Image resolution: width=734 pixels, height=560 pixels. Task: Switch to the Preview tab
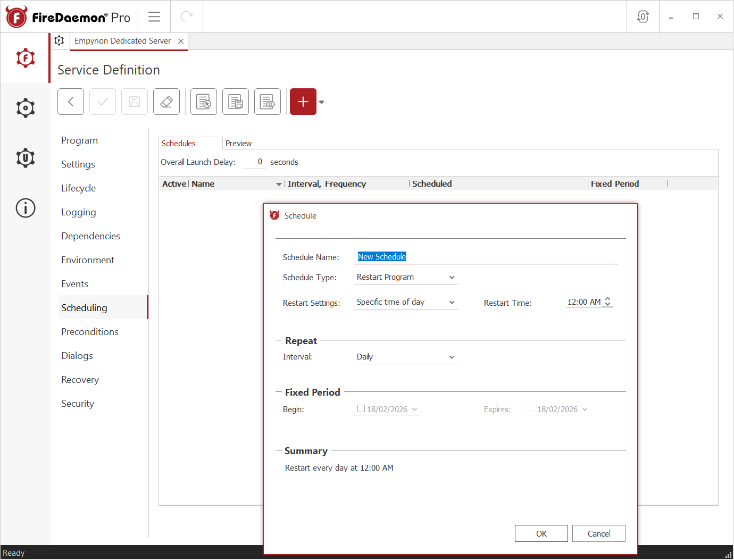point(238,143)
